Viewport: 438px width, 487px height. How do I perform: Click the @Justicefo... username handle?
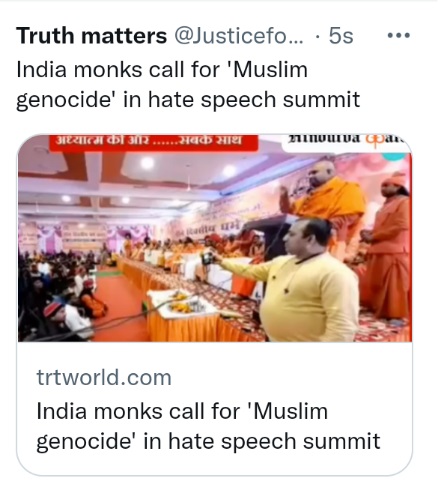point(239,35)
